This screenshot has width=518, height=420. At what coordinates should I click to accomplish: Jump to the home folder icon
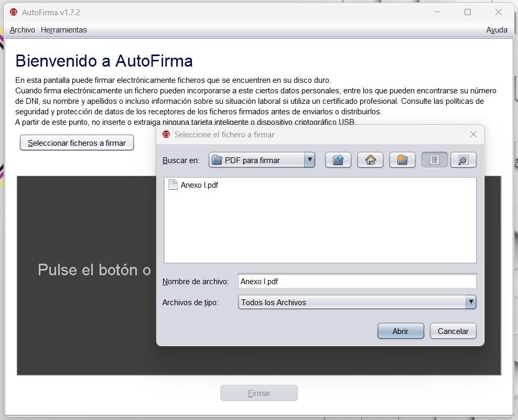click(370, 160)
